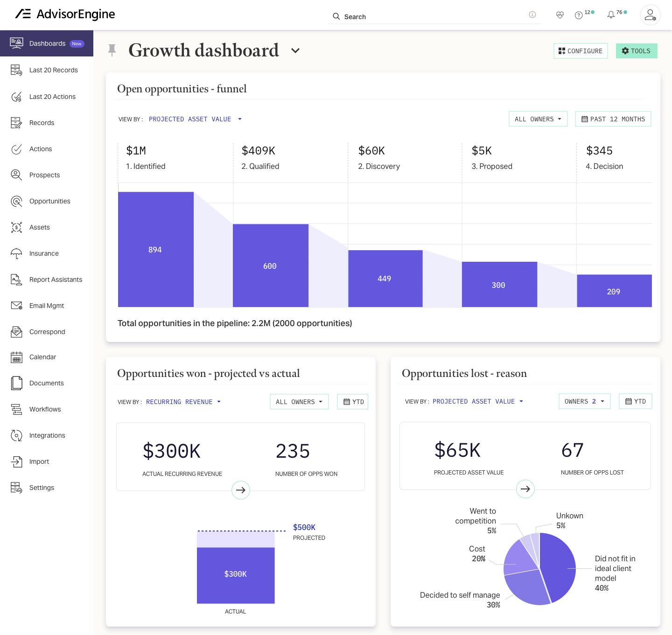Change VIEW BY from PROJECTED ASSET VALUE

(195, 119)
